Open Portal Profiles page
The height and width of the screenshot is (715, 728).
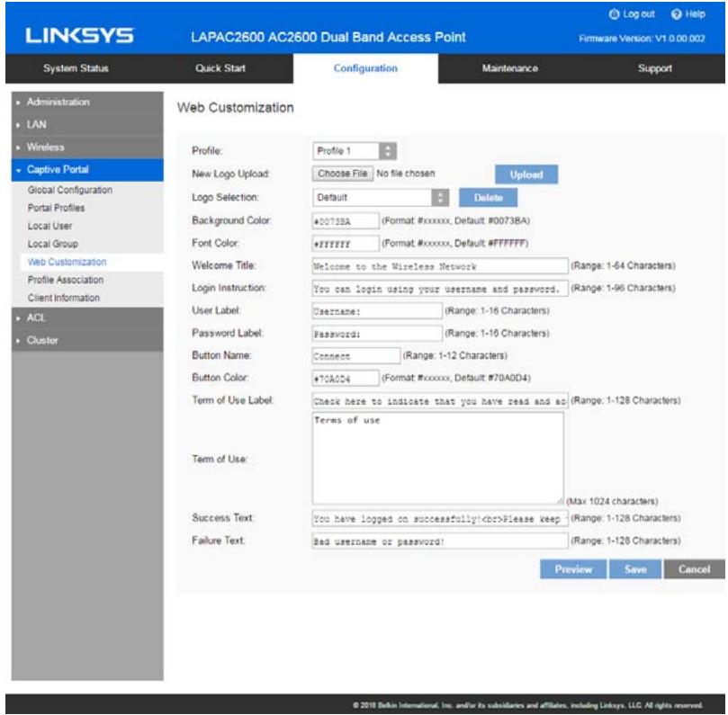pyautogui.click(x=56, y=208)
